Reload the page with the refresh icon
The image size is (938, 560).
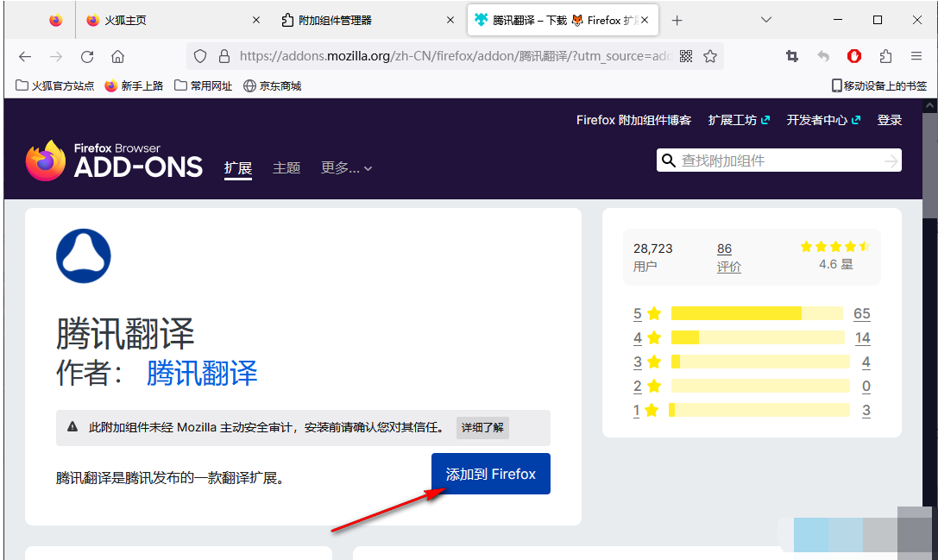(x=87, y=56)
